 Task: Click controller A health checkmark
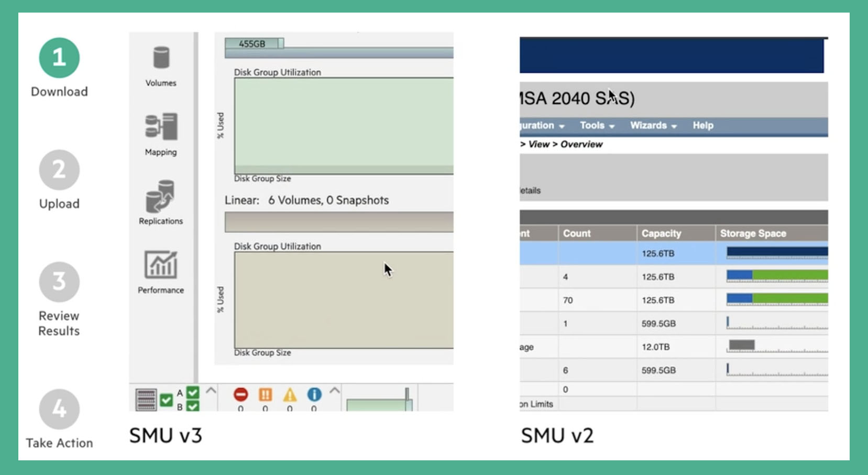192,392
